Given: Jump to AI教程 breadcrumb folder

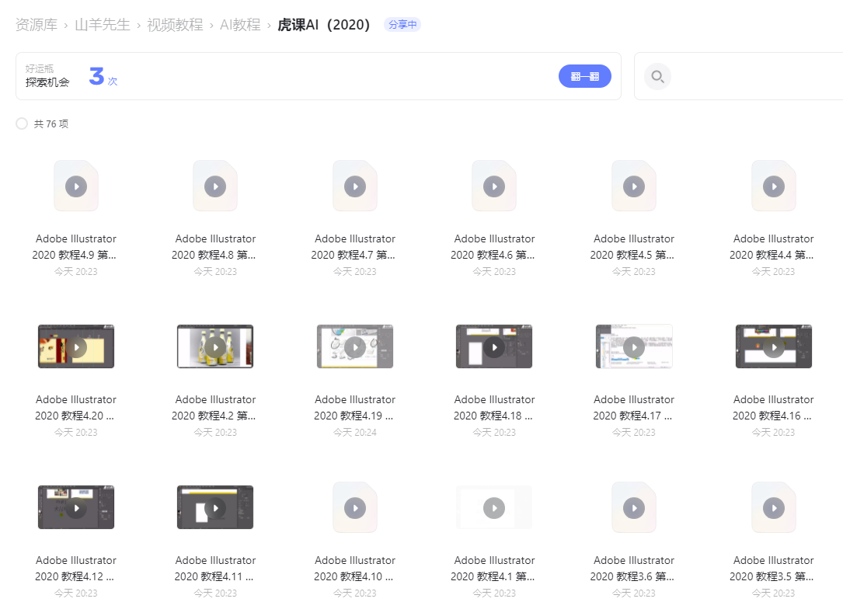Looking at the screenshot, I should [x=240, y=25].
